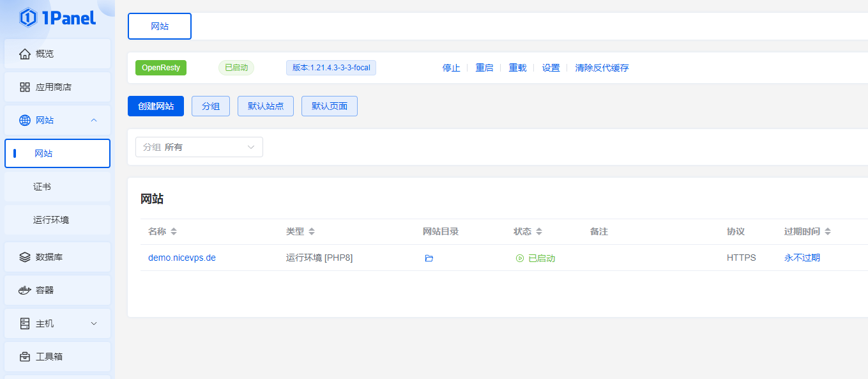
Task: Select the 网站 tab at top
Action: coord(160,26)
